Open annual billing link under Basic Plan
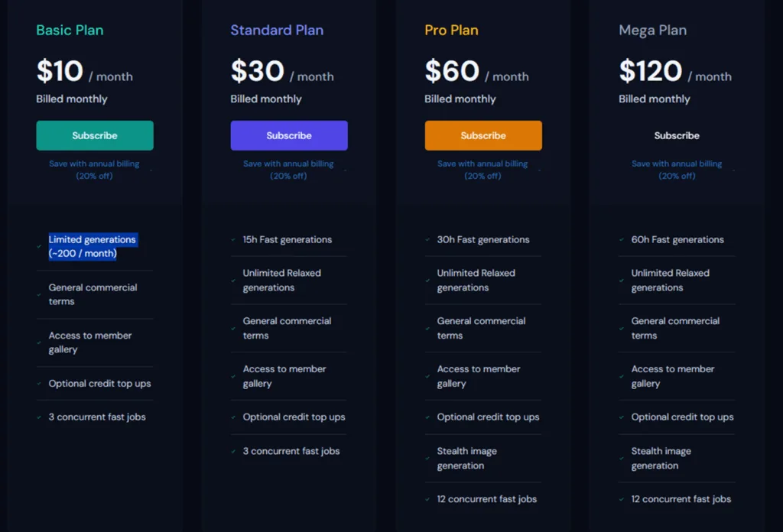This screenshot has width=783, height=532. point(94,170)
